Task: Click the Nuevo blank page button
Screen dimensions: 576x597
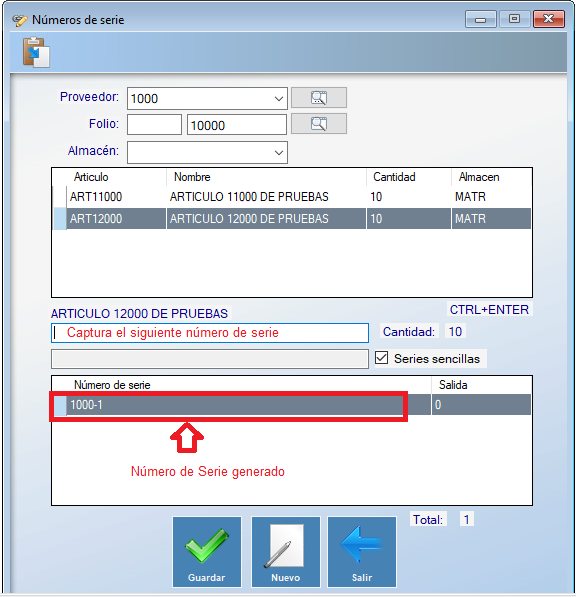Action: click(286, 552)
